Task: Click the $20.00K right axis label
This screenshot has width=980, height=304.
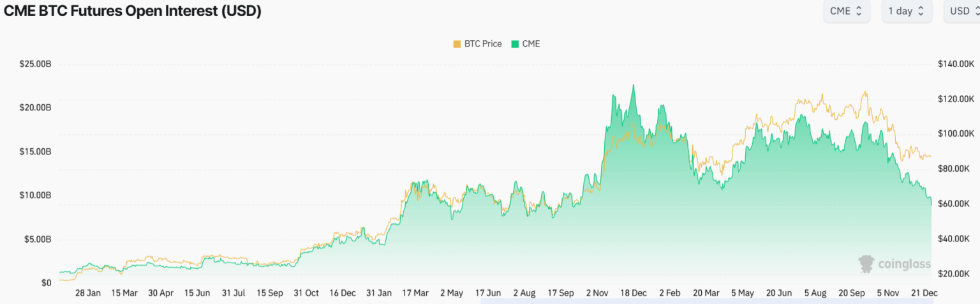Action: point(954,273)
